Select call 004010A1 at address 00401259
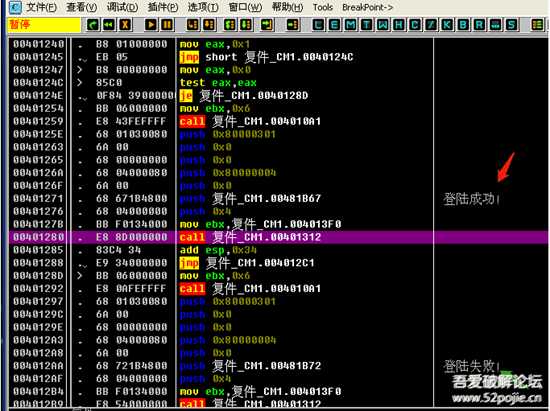 point(250,121)
